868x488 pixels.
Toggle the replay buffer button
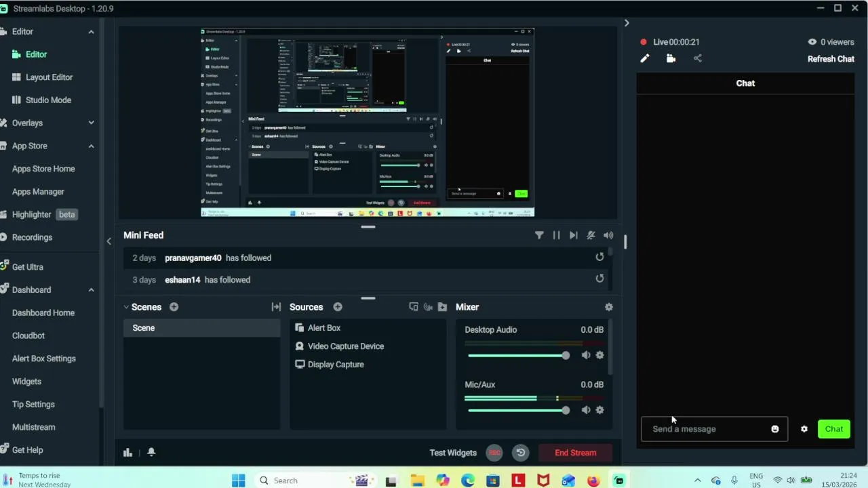[x=521, y=453]
